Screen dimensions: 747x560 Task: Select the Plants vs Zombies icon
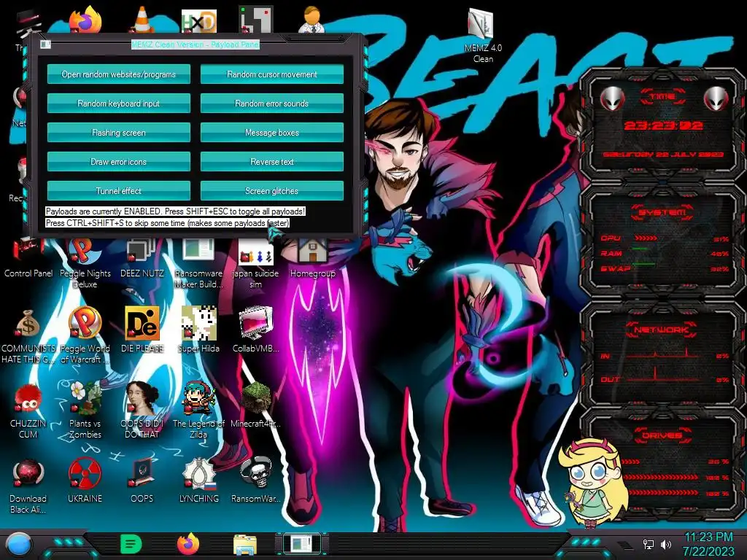pyautogui.click(x=85, y=411)
